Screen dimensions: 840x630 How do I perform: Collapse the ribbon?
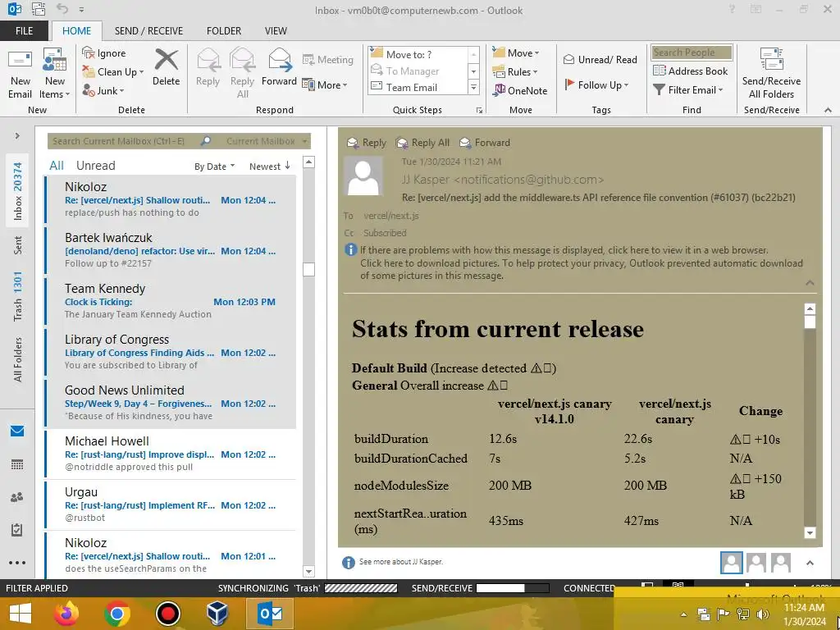pos(828,110)
